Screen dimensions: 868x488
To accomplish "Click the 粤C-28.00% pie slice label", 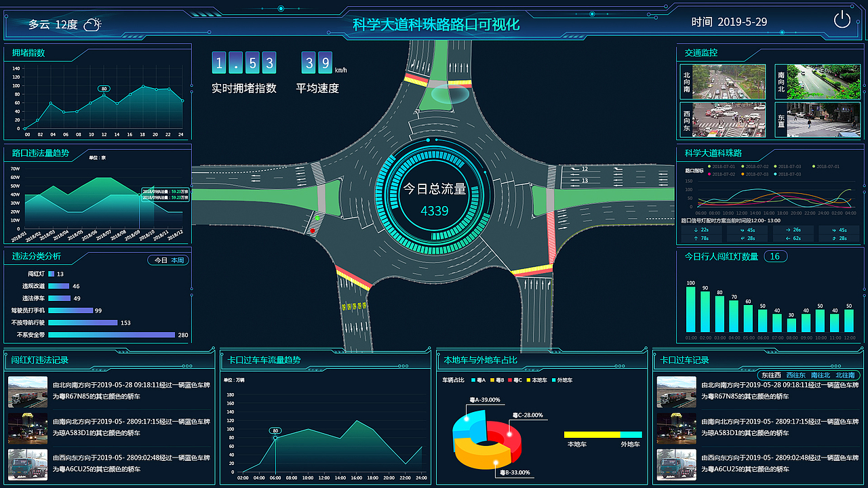I will pyautogui.click(x=528, y=415).
